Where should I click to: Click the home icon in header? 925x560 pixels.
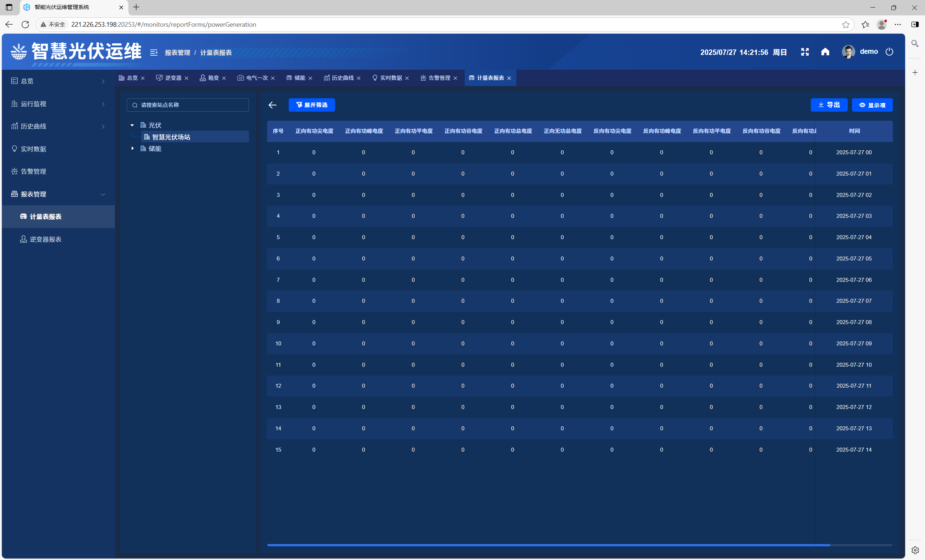[825, 52]
